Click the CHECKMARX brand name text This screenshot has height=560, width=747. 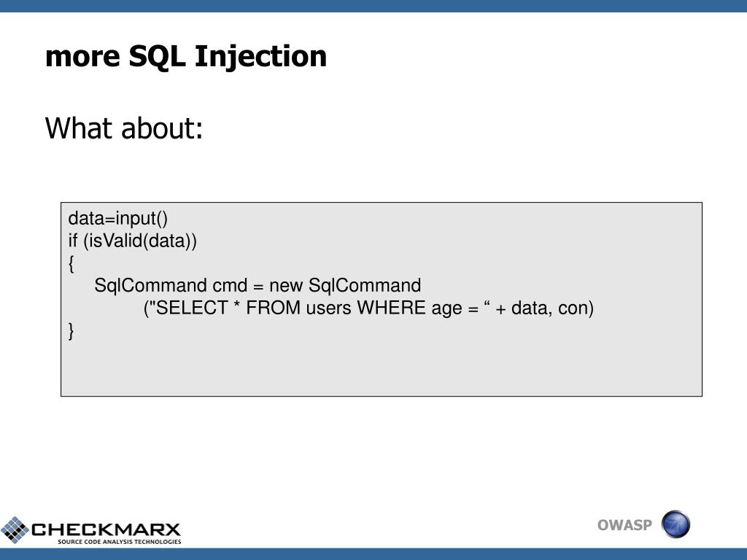click(x=106, y=529)
